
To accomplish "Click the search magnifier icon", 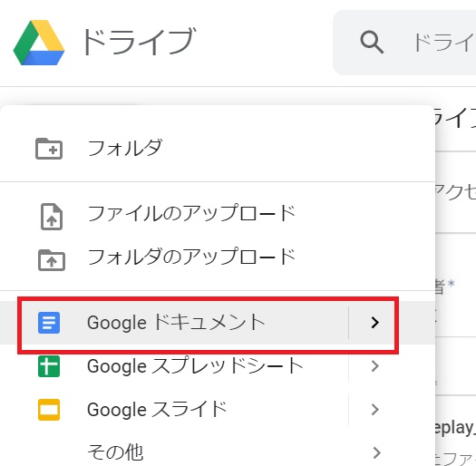I will point(372,43).
